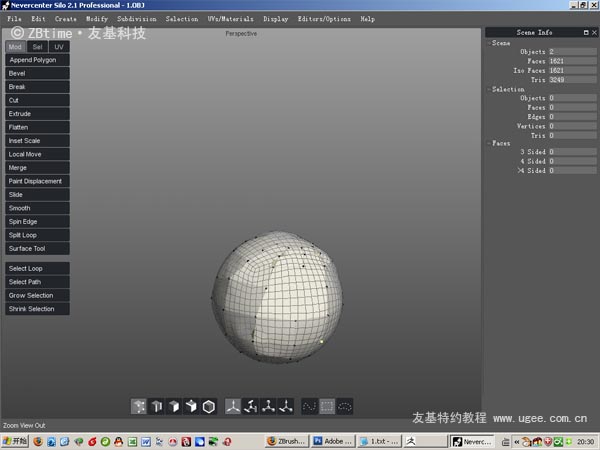Click the Flatten button
This screenshot has height=450, width=600.
[38, 127]
